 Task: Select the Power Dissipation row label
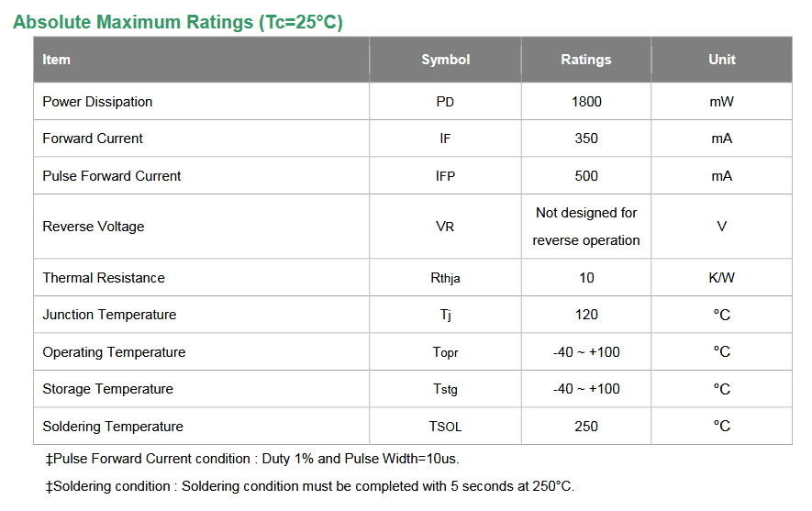97,102
